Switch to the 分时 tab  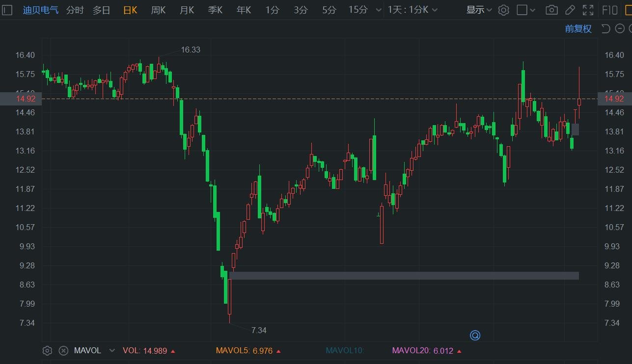click(75, 10)
